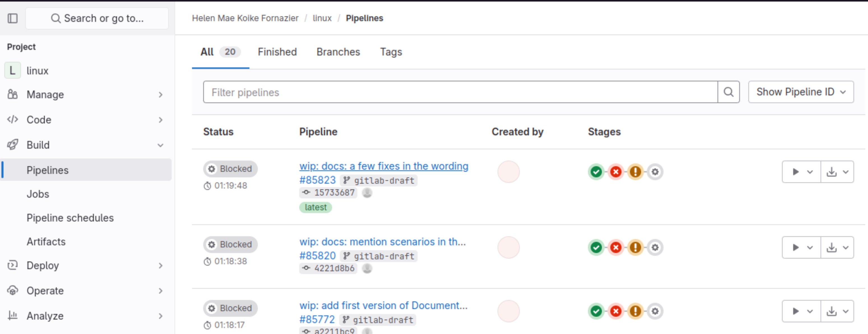Click the Blocked status badge of pipeline #85772
The image size is (868, 334).
pos(230,308)
